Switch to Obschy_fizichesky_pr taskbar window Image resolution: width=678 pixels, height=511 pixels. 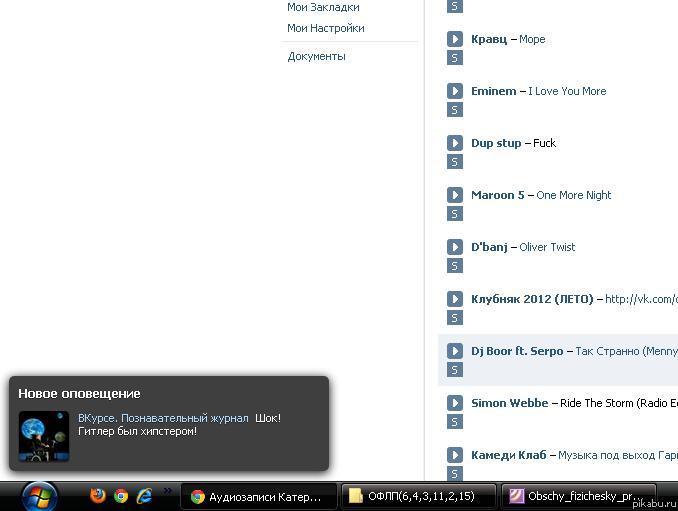(x=579, y=496)
